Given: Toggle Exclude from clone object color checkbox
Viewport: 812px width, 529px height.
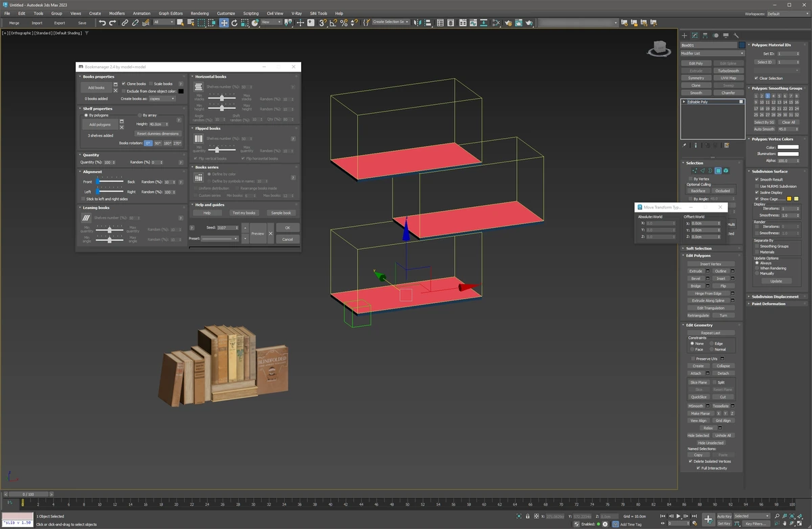Looking at the screenshot, I should (x=123, y=91).
